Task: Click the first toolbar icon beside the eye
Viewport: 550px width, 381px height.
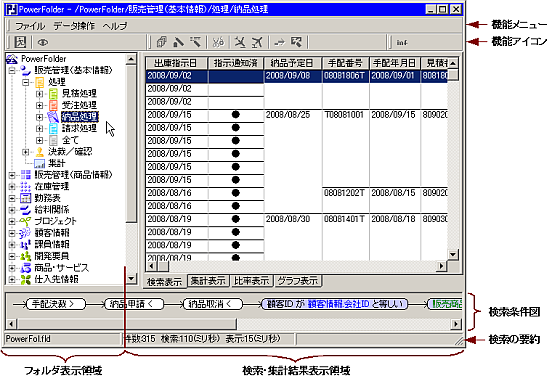Action: (20, 42)
